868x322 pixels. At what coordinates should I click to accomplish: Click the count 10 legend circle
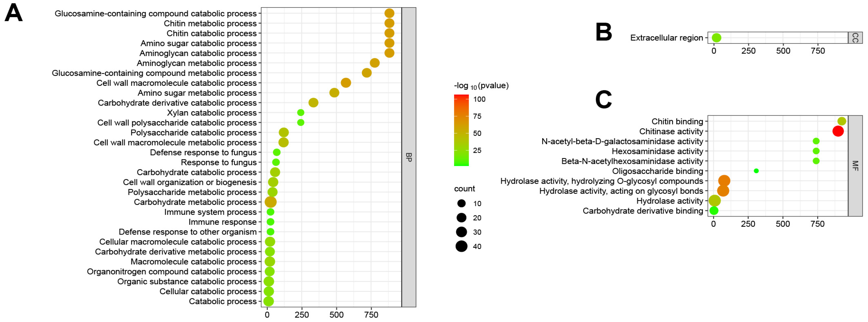462,203
